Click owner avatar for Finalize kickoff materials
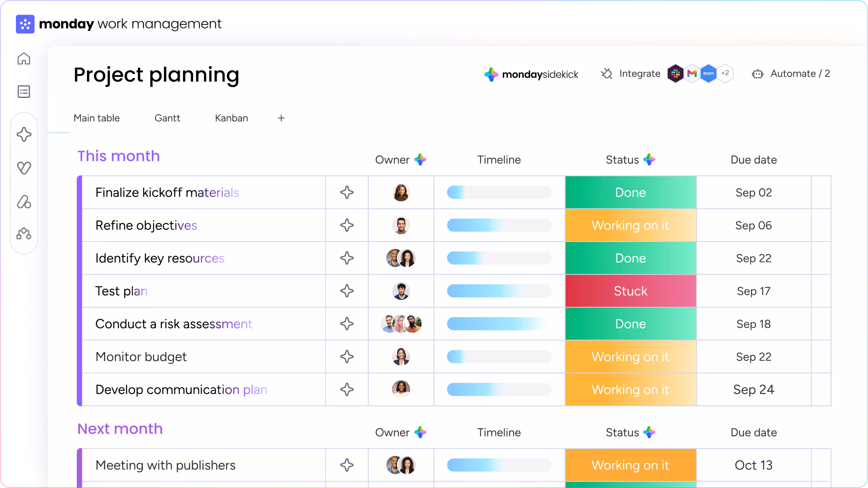 (x=401, y=193)
